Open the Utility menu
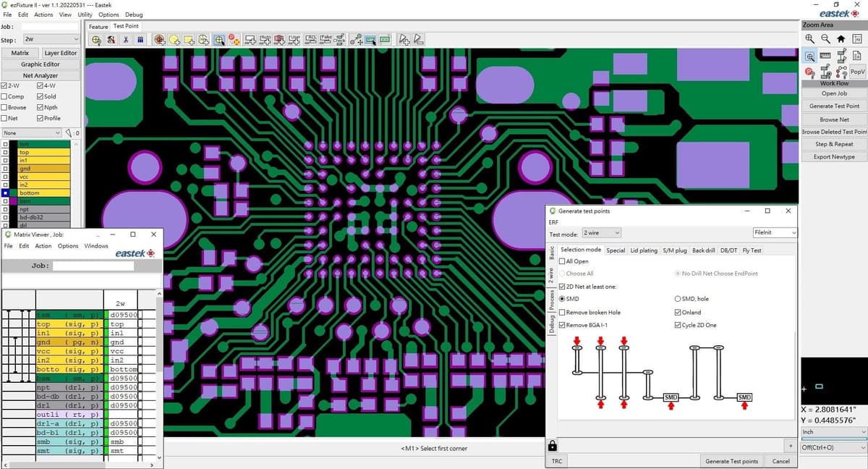This screenshot has width=868, height=469. (85, 14)
